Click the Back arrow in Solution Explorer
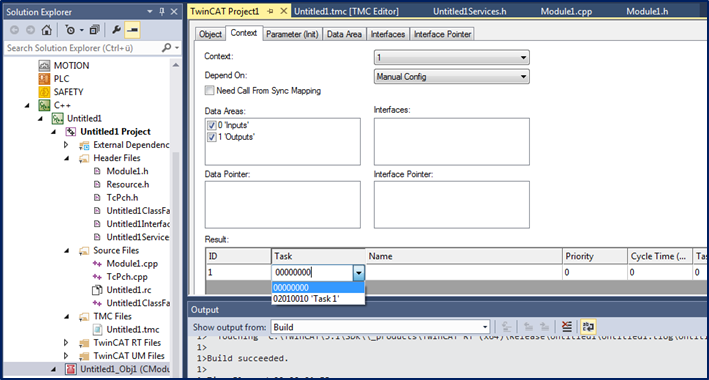Viewport: 709px width, 380px height. click(14, 30)
